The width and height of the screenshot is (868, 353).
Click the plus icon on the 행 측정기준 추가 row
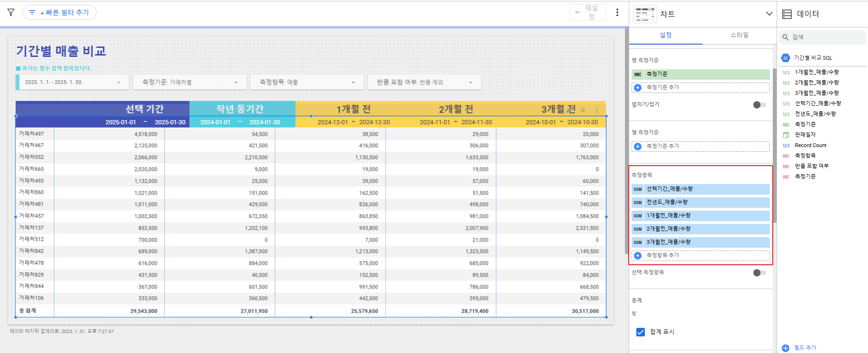[x=638, y=87]
